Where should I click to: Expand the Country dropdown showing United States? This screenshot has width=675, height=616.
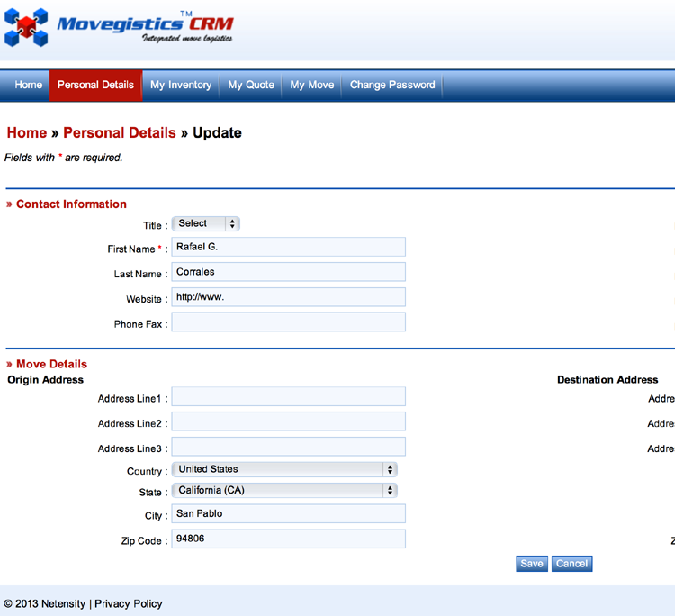click(x=284, y=469)
